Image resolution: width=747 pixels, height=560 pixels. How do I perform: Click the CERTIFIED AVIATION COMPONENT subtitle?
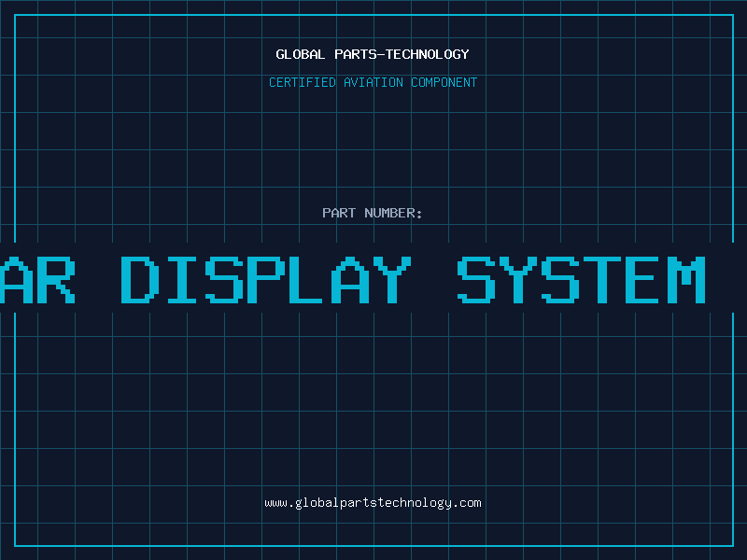(x=373, y=82)
